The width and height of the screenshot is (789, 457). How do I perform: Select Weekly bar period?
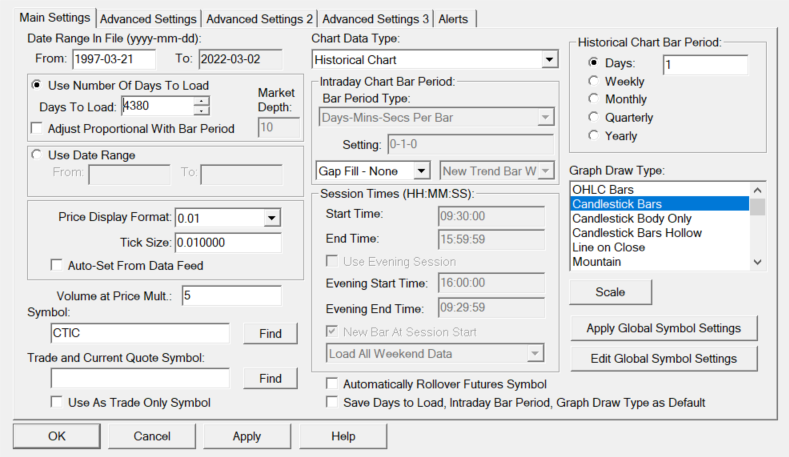pyautogui.click(x=594, y=81)
